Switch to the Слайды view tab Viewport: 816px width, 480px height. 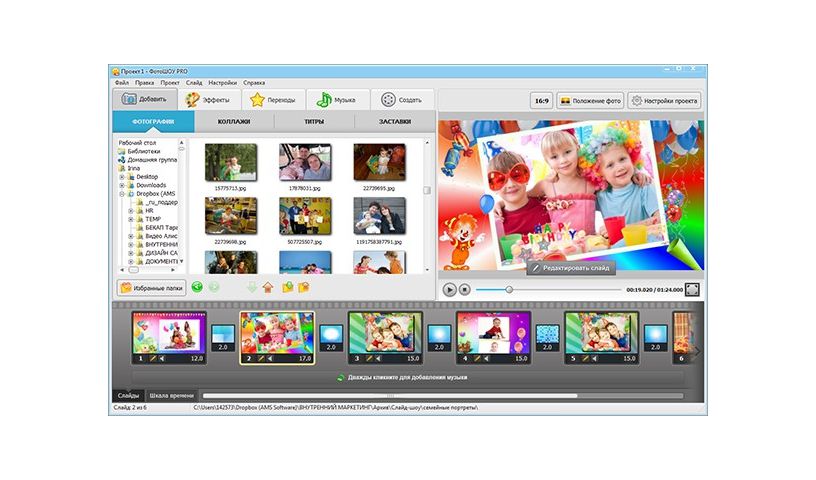click(x=128, y=396)
